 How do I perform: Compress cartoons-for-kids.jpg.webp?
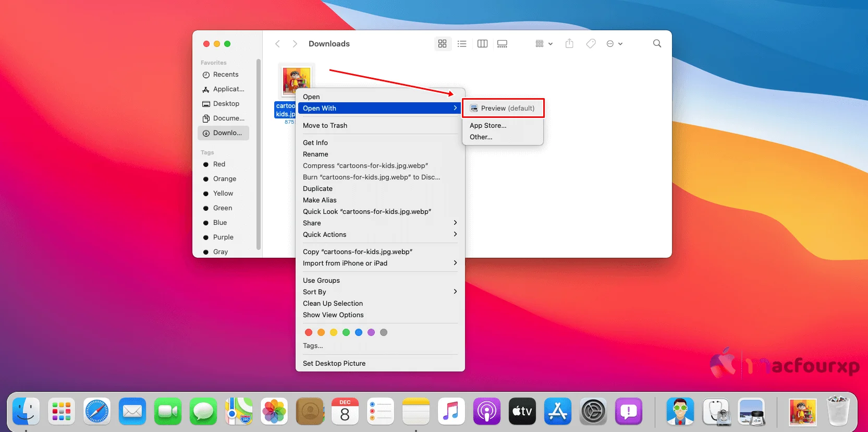click(x=380, y=165)
